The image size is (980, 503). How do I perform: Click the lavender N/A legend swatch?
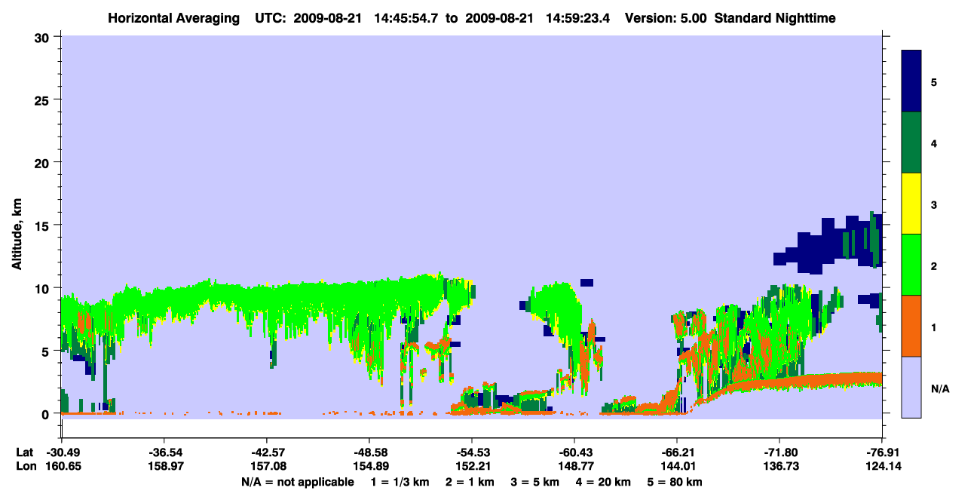[x=911, y=387]
